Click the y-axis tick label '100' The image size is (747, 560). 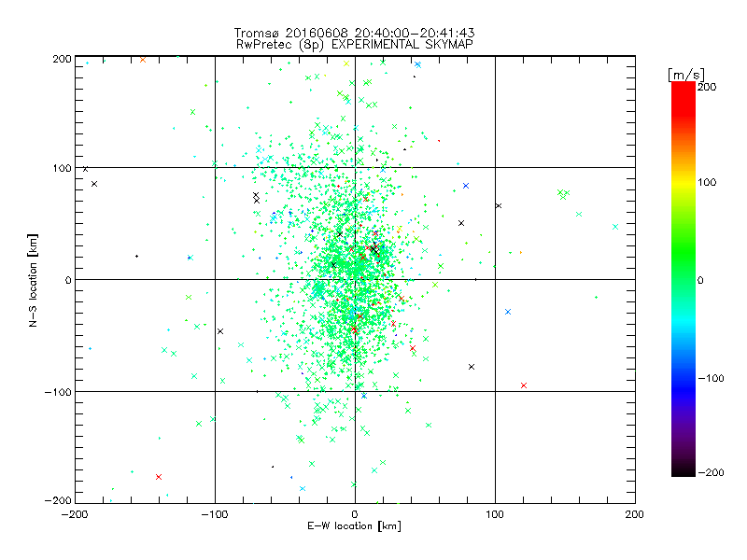click(x=62, y=168)
